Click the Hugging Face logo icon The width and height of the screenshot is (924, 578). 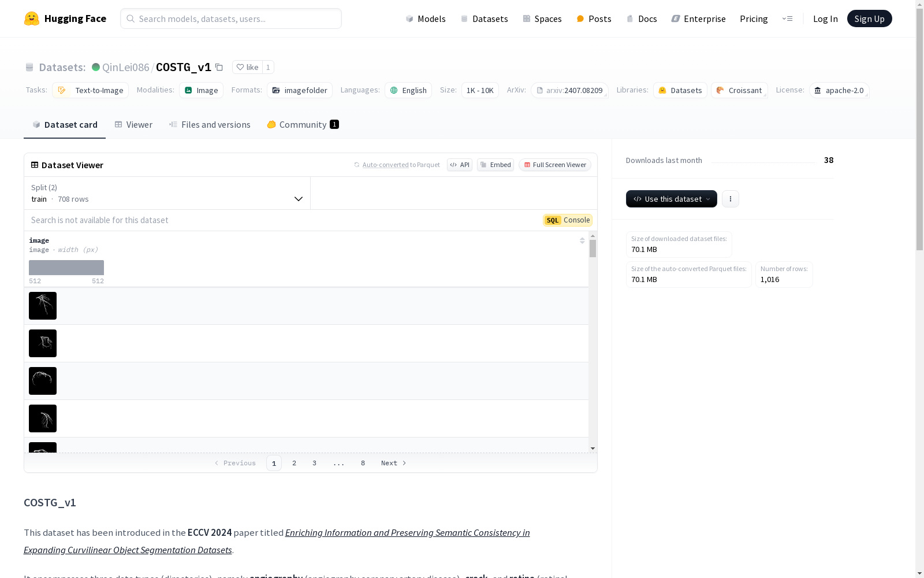click(32, 18)
